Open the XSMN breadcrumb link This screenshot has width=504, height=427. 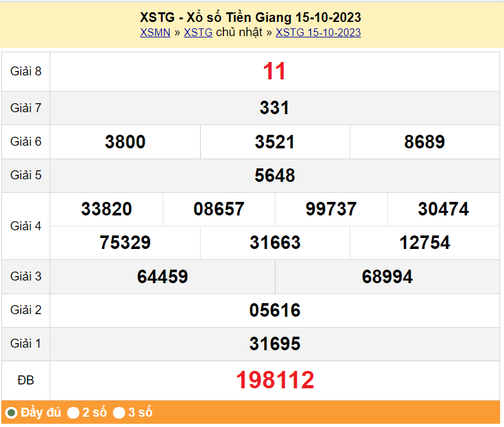(x=155, y=32)
